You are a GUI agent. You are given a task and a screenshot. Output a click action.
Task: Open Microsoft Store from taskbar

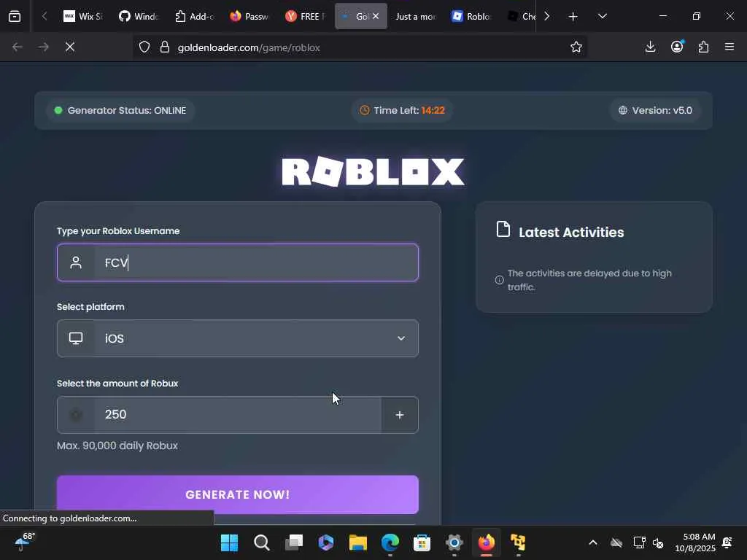[x=422, y=542]
